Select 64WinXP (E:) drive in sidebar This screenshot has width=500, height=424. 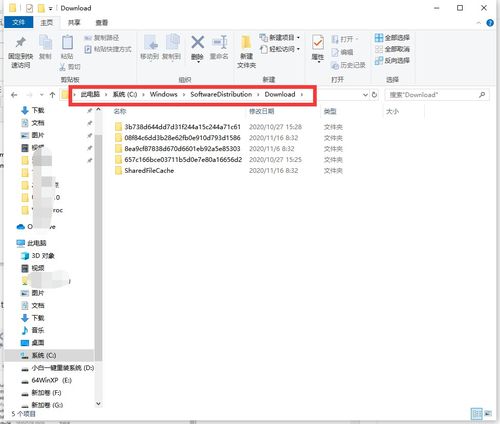click(x=51, y=380)
